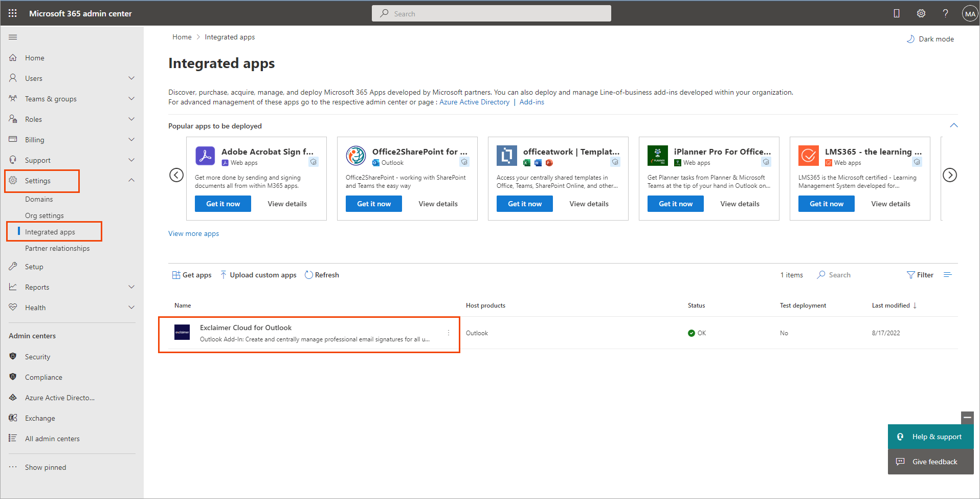Click the Exclaimer app logo

point(182,333)
